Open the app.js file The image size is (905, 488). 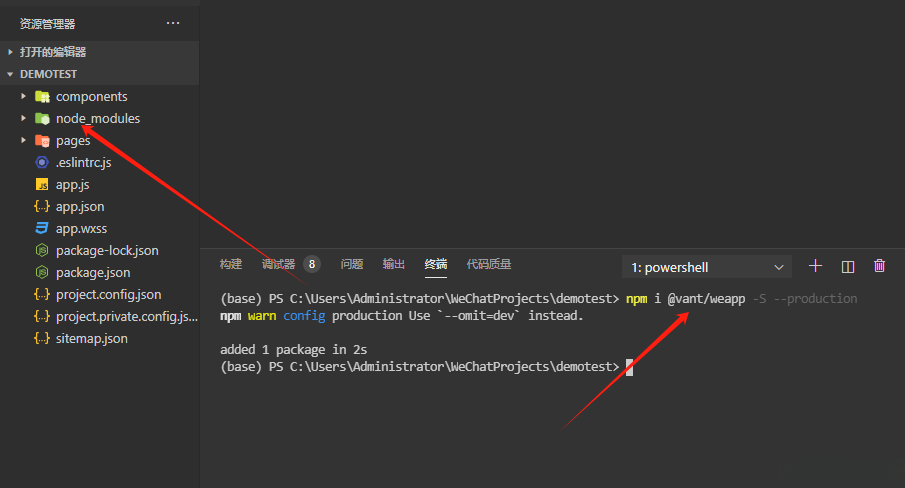(73, 185)
